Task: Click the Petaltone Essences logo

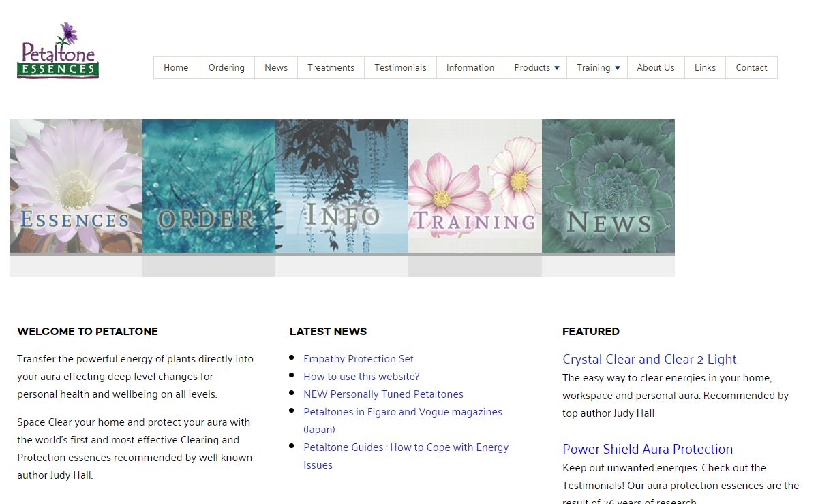Action: click(58, 51)
